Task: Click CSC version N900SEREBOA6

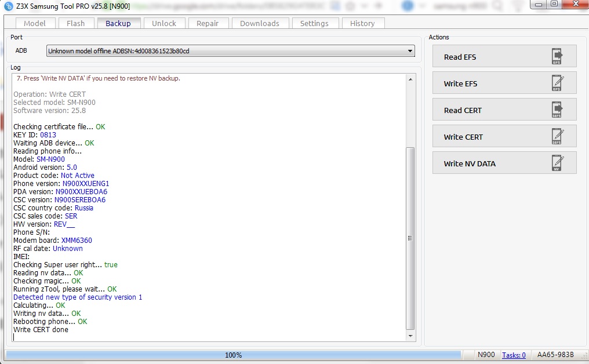Action: pos(80,200)
